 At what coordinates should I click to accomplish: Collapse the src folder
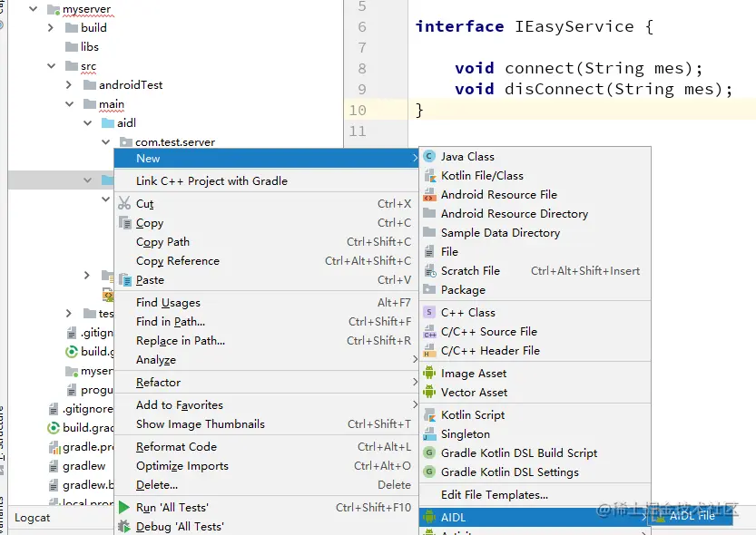(51, 66)
